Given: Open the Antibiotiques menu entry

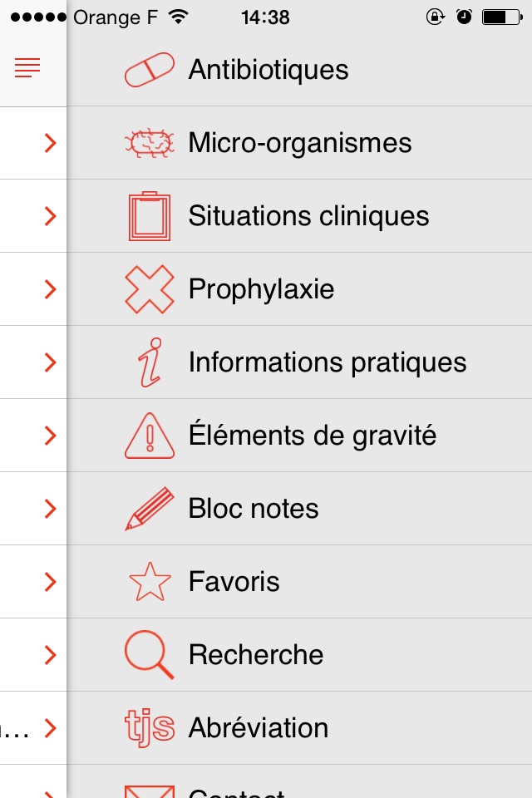Looking at the screenshot, I should click(x=268, y=70).
